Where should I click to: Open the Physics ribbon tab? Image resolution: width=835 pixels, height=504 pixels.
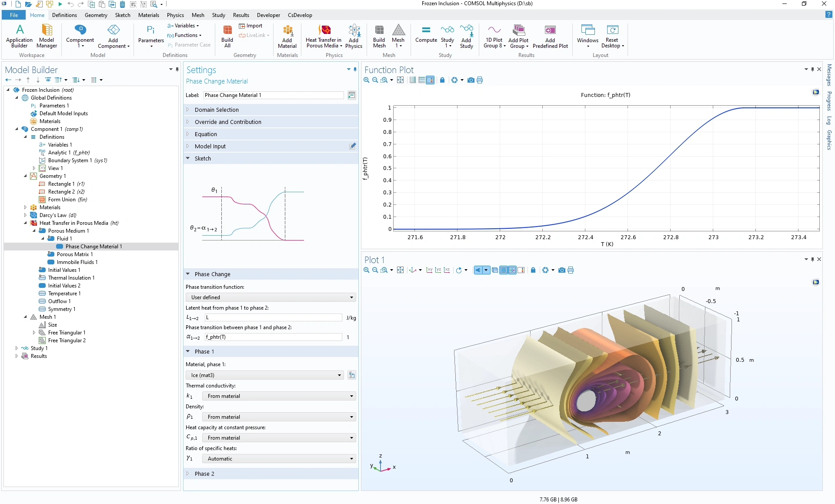175,15
